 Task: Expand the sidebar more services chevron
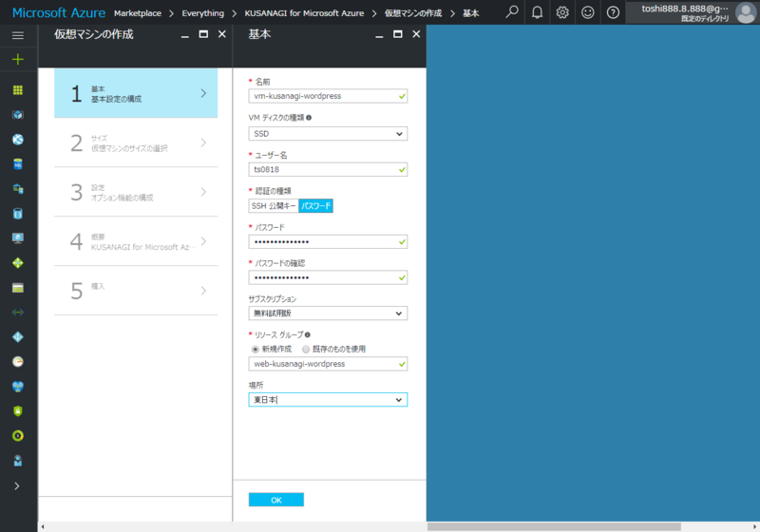17,486
